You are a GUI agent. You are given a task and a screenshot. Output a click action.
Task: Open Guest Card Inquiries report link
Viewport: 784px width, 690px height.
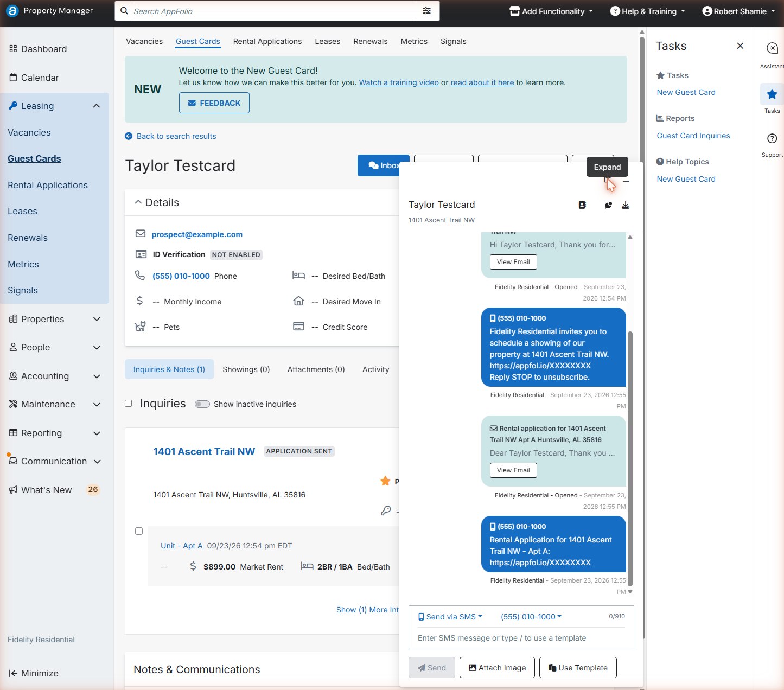coord(693,136)
